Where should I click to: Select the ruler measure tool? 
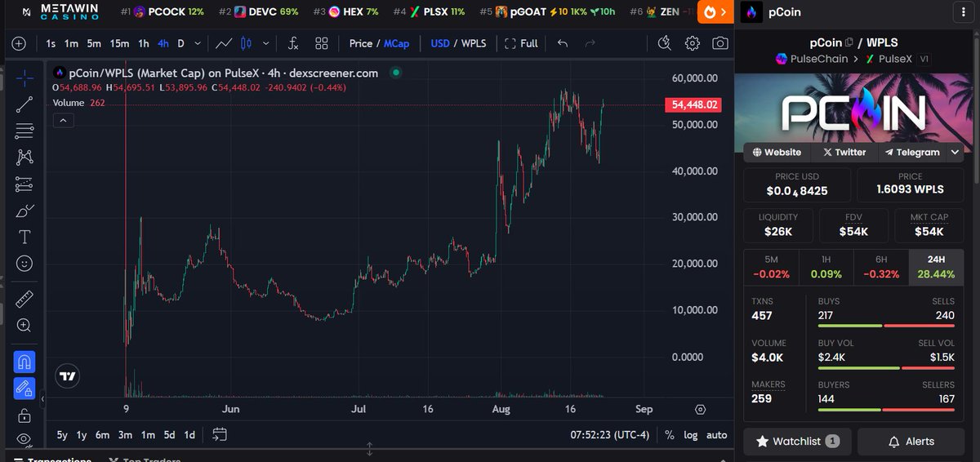pos(24,298)
